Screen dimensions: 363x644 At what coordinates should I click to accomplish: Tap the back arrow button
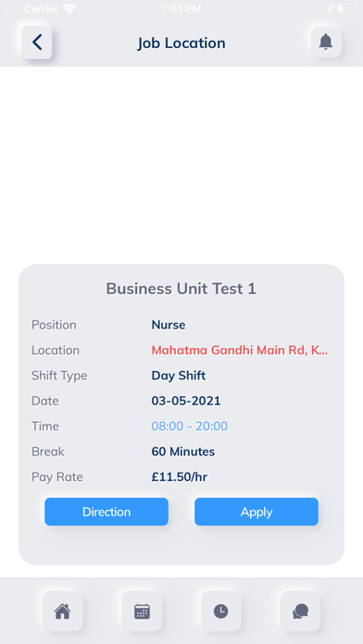[37, 43]
